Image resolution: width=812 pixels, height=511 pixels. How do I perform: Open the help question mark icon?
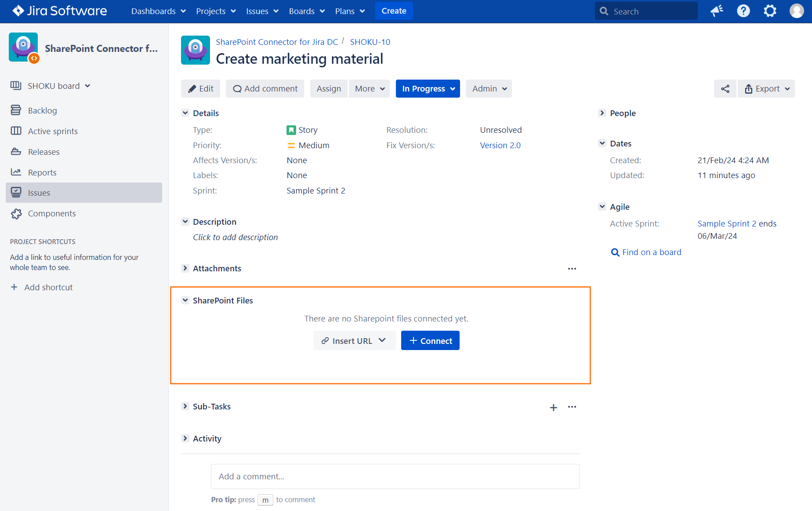pyautogui.click(x=743, y=11)
